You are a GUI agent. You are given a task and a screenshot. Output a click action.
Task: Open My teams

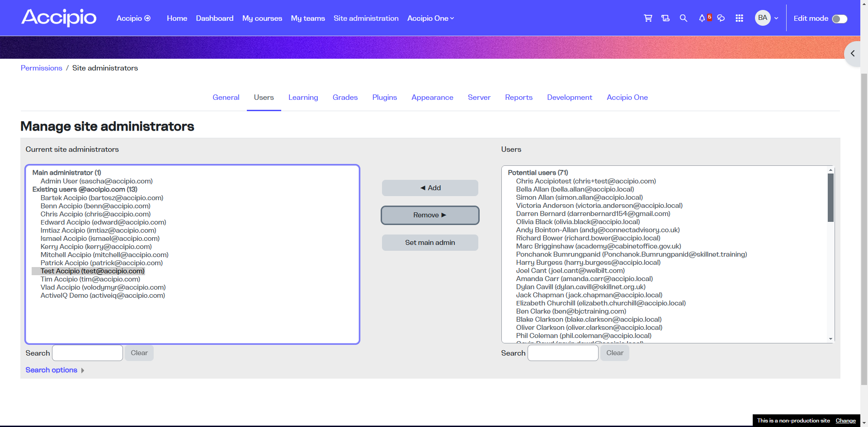tap(308, 18)
